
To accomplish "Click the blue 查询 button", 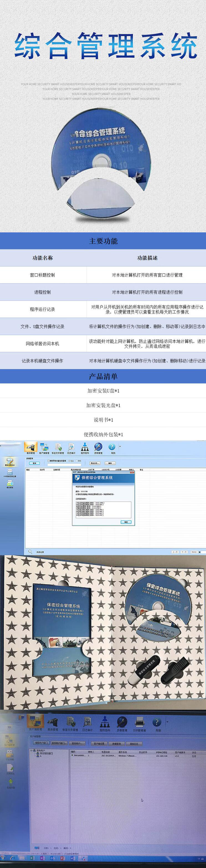I will [34, 463].
